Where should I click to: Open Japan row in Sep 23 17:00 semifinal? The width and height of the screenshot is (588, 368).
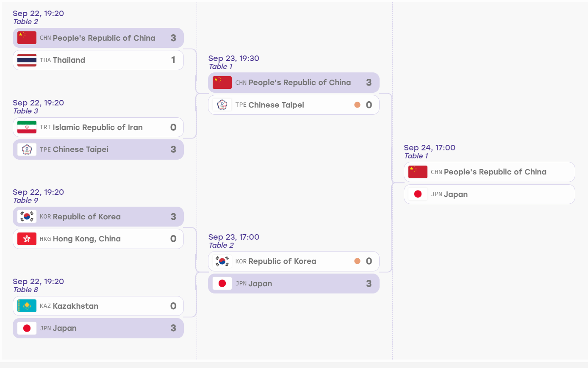[x=294, y=284]
